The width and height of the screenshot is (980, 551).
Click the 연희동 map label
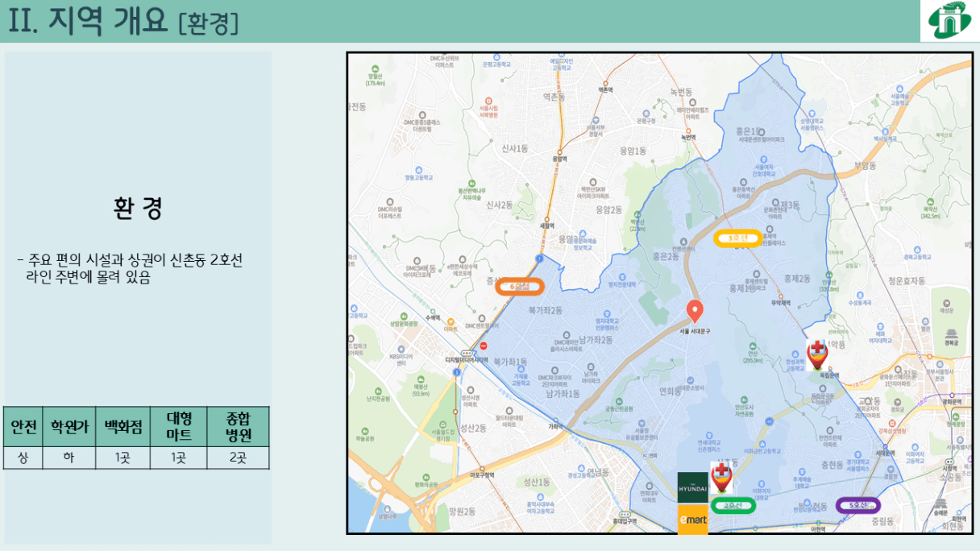point(671,391)
